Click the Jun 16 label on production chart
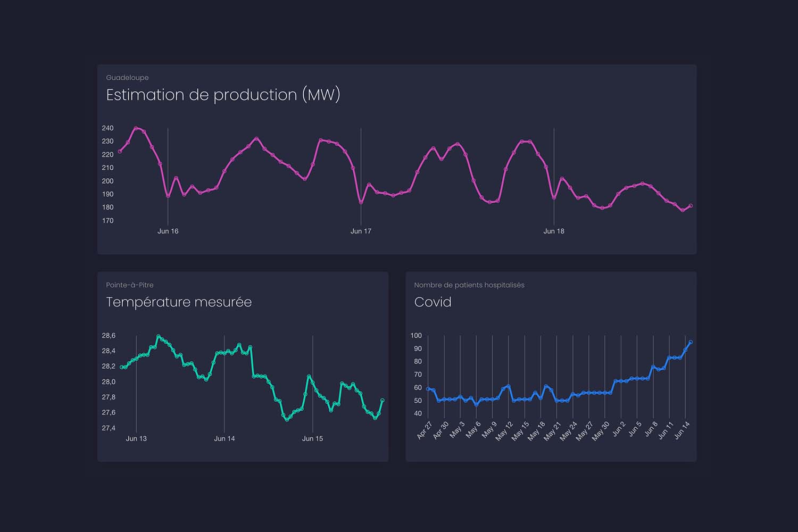This screenshot has height=532, width=798. coord(168,231)
